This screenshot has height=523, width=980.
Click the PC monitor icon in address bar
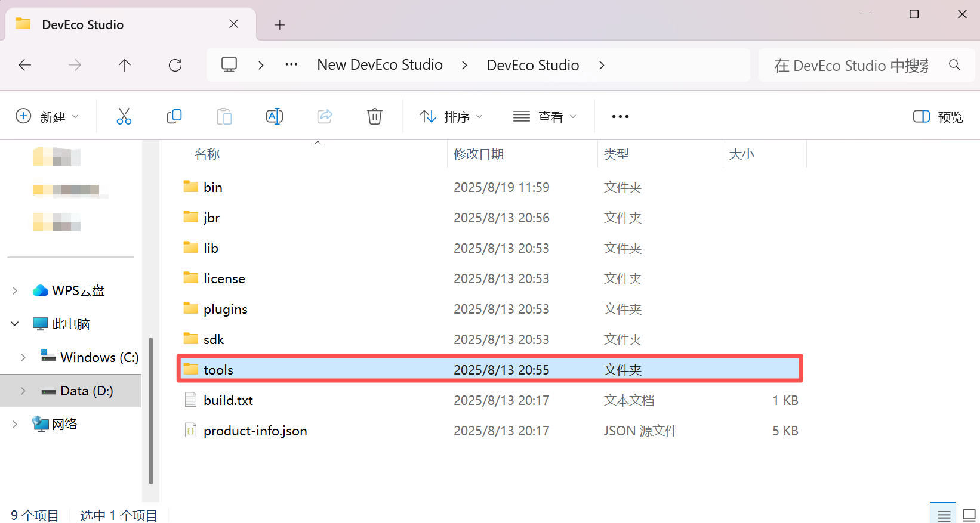[229, 64]
